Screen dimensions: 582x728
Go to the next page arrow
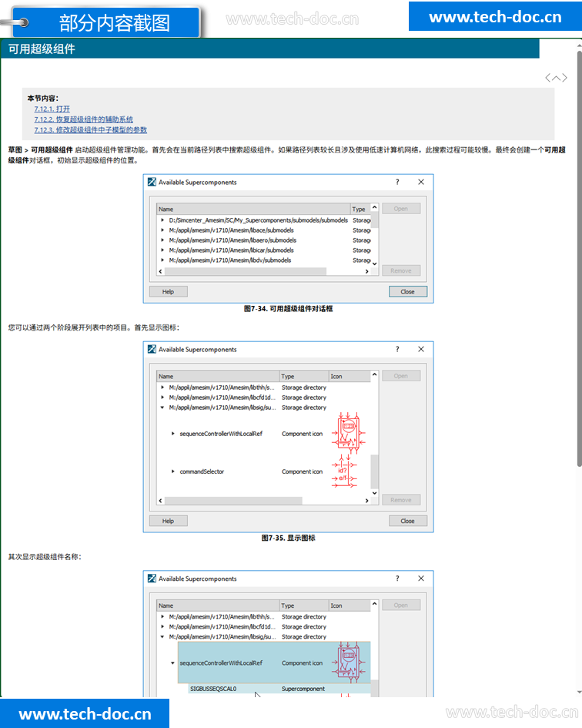tap(564, 78)
